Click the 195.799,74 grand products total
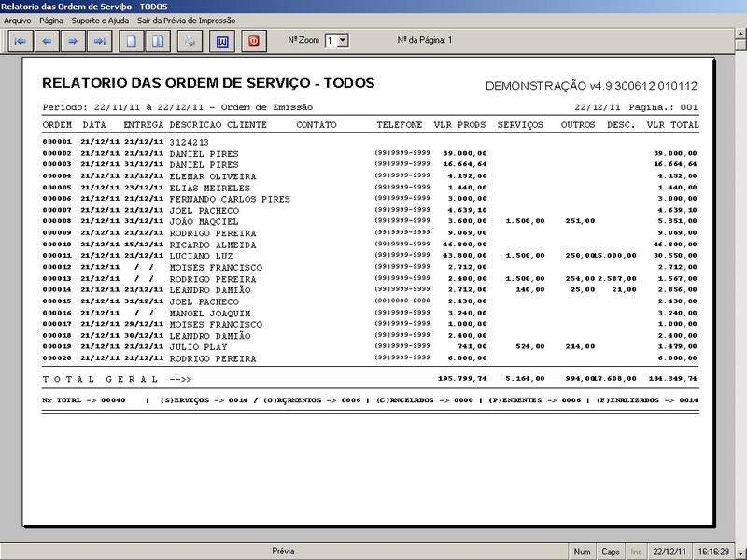747x560 pixels. click(x=462, y=379)
